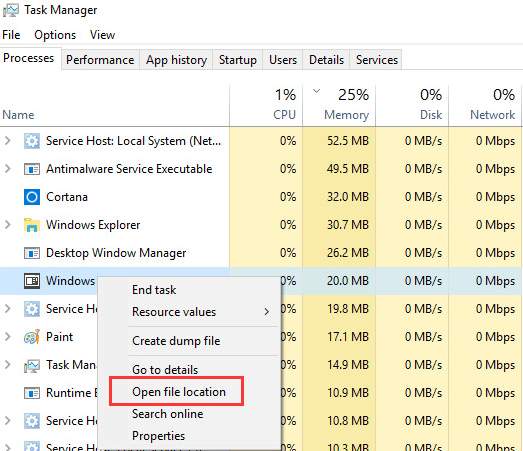Choose Go to details in the context menu
Screen dimensions: 523x451
pos(165,370)
